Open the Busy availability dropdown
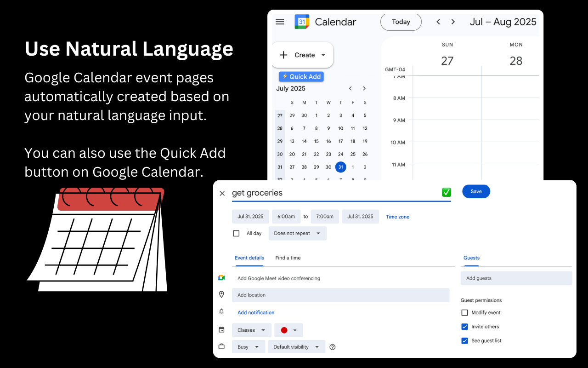588x368 pixels. 248,347
